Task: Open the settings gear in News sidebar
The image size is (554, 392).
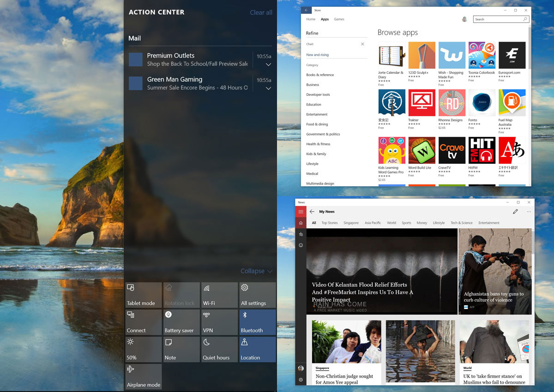Action: click(x=301, y=380)
